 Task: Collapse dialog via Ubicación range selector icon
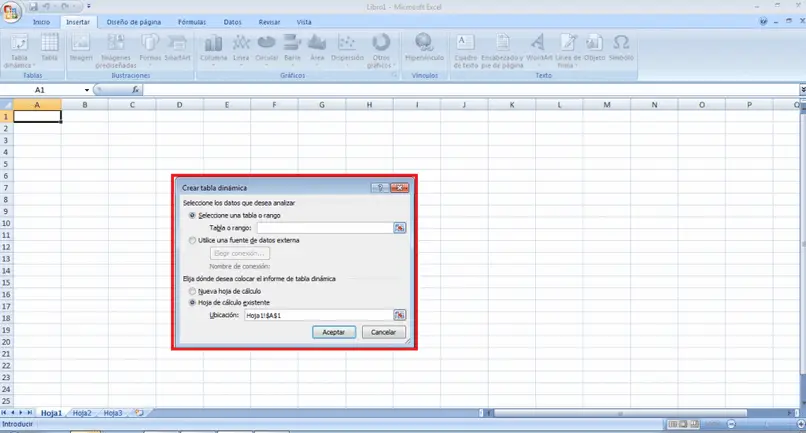(x=399, y=315)
